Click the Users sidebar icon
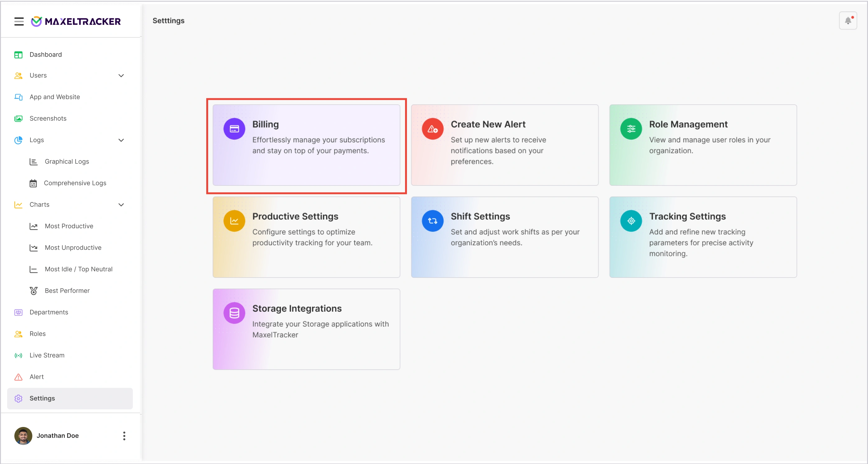868x464 pixels. pyautogui.click(x=18, y=76)
